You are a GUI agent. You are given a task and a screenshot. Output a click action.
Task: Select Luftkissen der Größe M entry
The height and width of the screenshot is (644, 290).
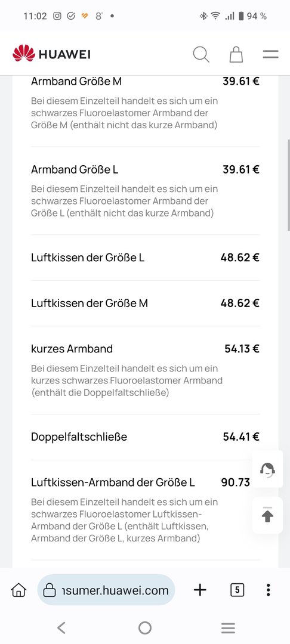click(146, 304)
